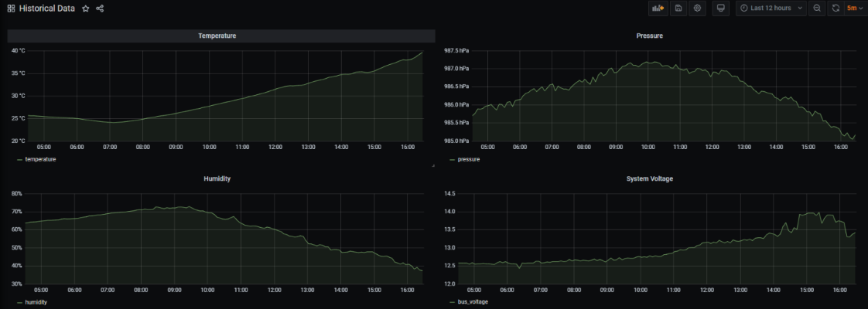This screenshot has width=868, height=309.
Task: Open the 5m refresh interval dropdown
Action: (x=855, y=8)
